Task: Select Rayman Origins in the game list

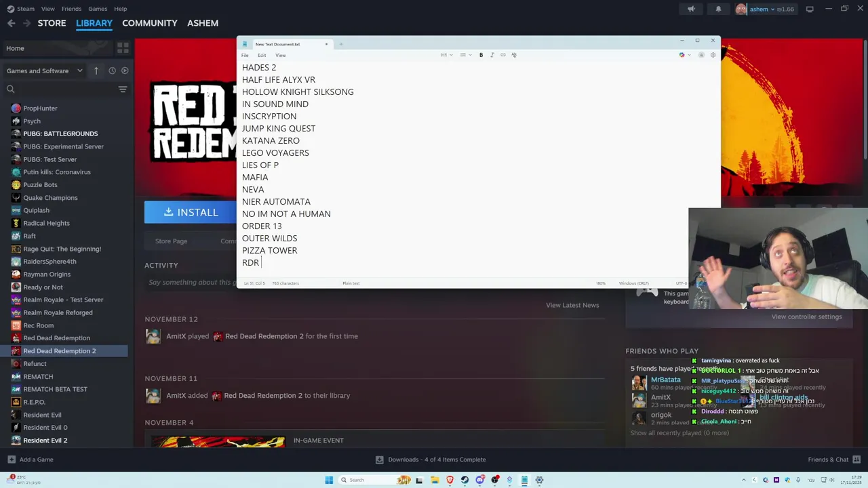Action: tap(47, 274)
